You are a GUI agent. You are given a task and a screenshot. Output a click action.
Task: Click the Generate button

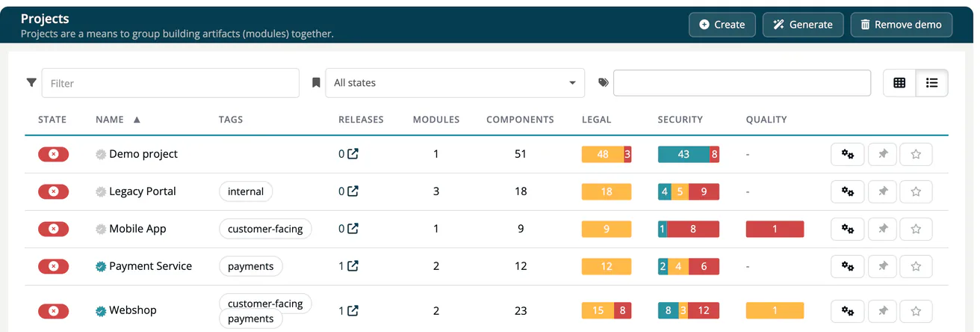pyautogui.click(x=803, y=25)
